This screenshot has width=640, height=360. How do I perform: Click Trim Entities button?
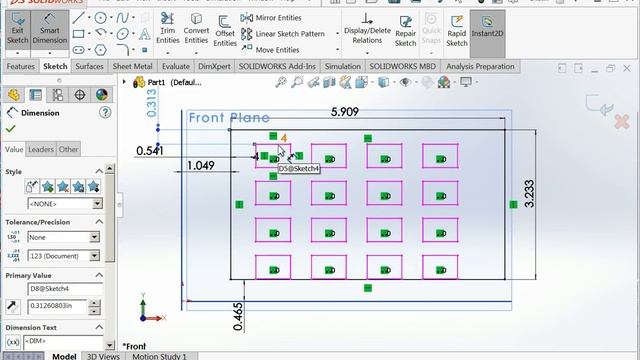(x=167, y=28)
